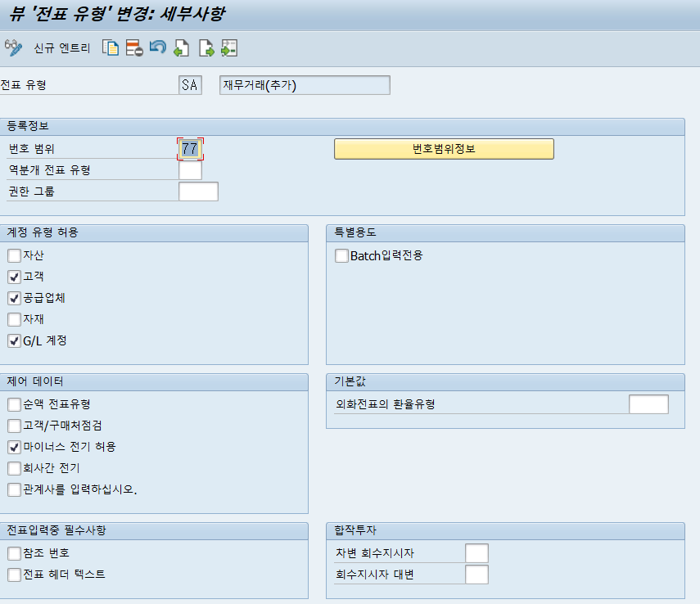Click the 기본값 section header
Viewport: 700px width, 604px height.
click(x=505, y=381)
